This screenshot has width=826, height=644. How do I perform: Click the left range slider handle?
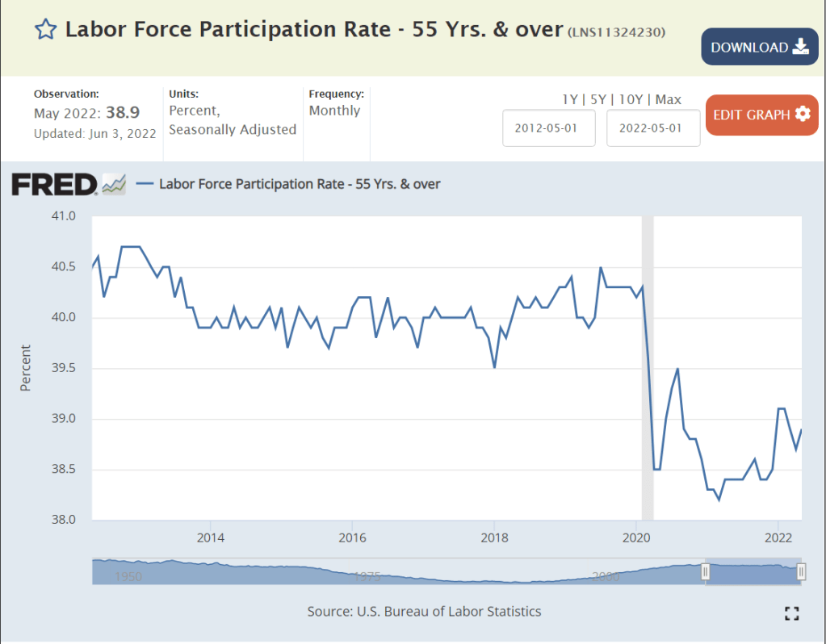[705, 571]
